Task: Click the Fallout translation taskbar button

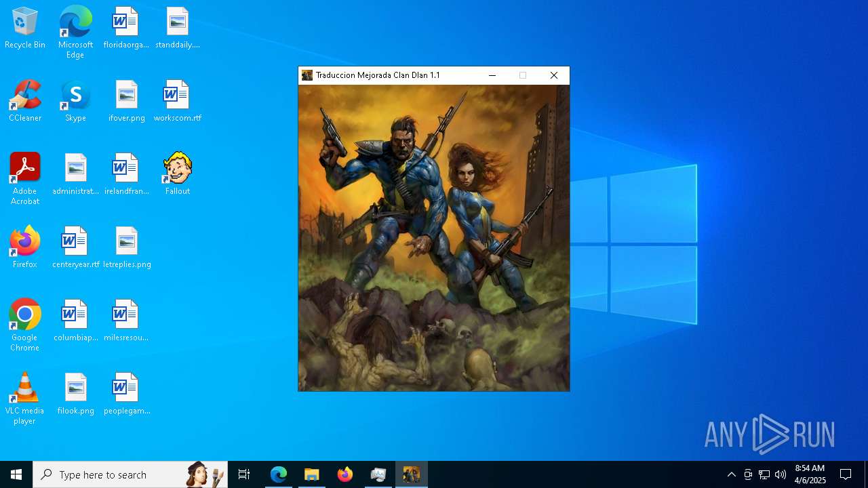Action: click(412, 474)
